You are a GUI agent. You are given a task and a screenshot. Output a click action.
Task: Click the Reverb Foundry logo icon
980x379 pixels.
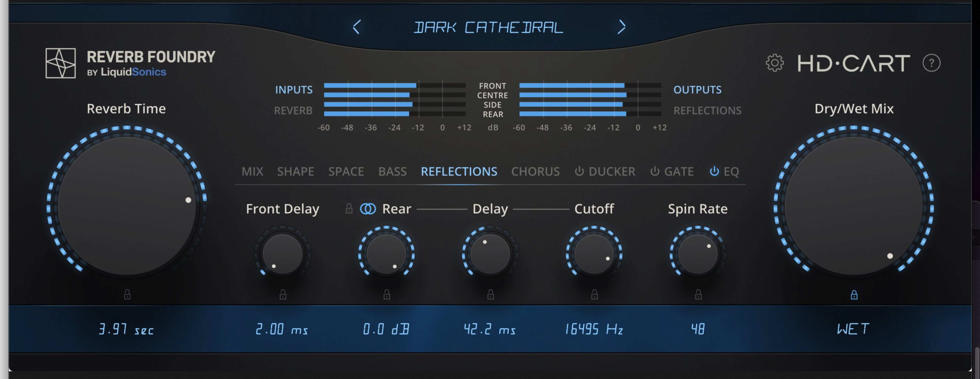click(x=60, y=63)
